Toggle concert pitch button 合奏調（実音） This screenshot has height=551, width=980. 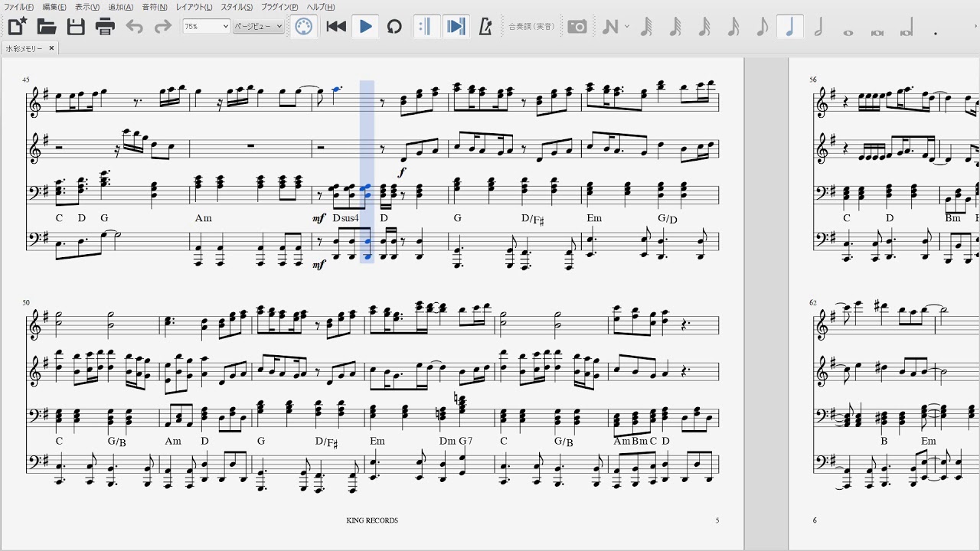click(x=532, y=27)
